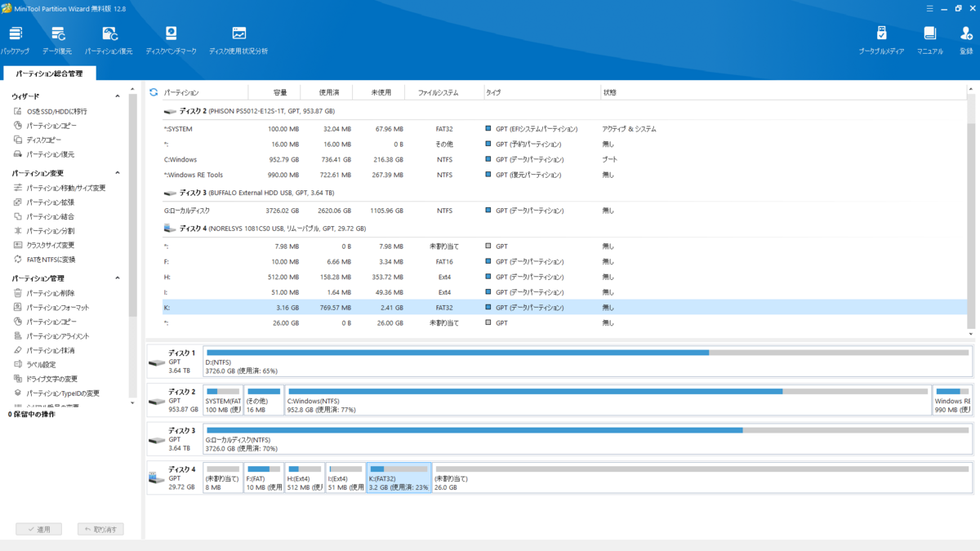Screen dimensions: 980x551
Task: Select the I: Ext4 51.00 MB row
Action: click(563, 292)
